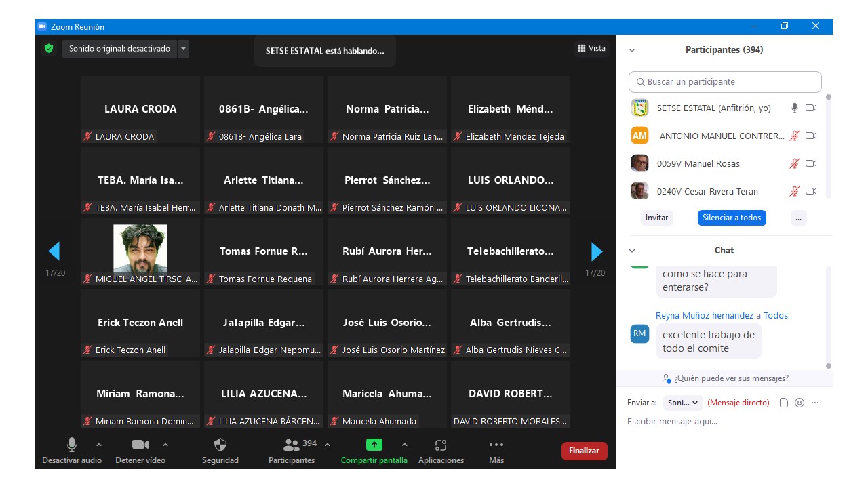
Task: Click the Silenciar a todos button
Action: point(732,218)
